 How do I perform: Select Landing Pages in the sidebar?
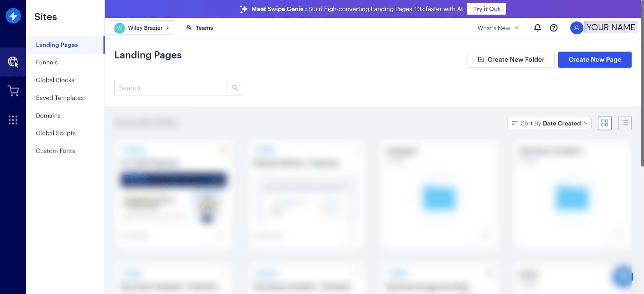[65, 45]
